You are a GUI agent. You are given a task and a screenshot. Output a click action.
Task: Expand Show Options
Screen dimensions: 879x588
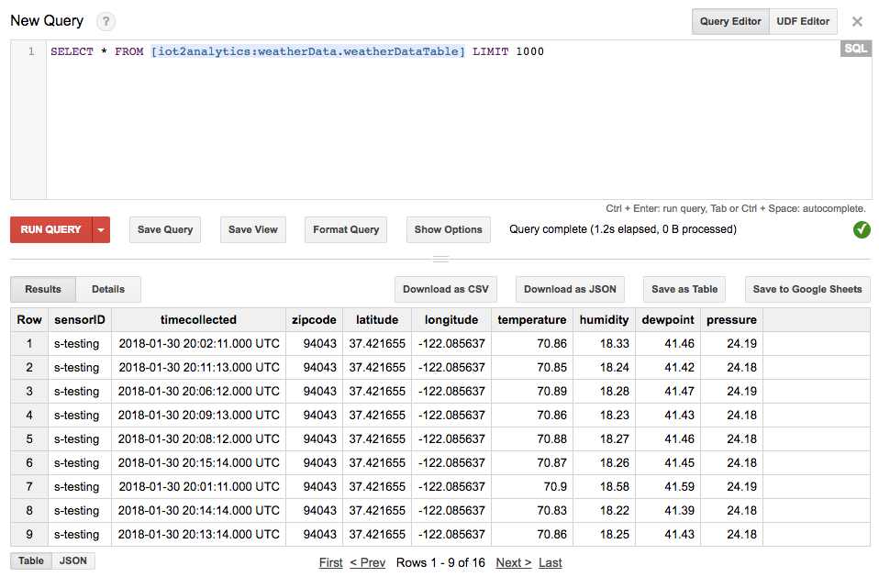point(448,229)
